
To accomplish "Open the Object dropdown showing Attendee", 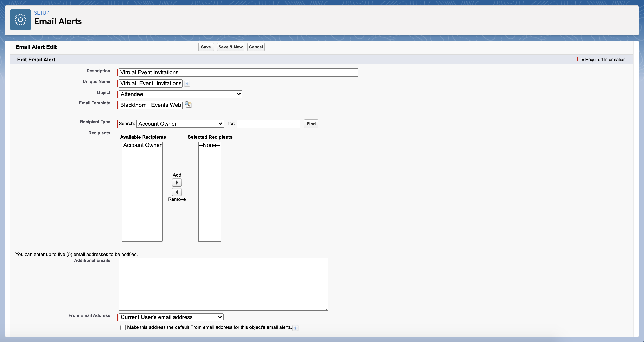I will (x=181, y=94).
